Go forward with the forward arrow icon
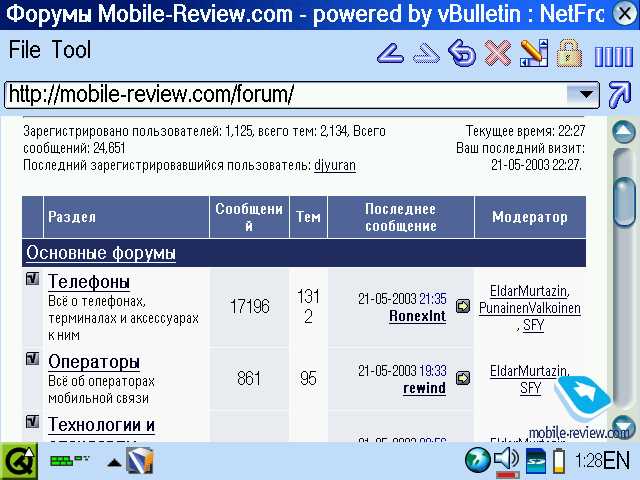 coord(426,53)
